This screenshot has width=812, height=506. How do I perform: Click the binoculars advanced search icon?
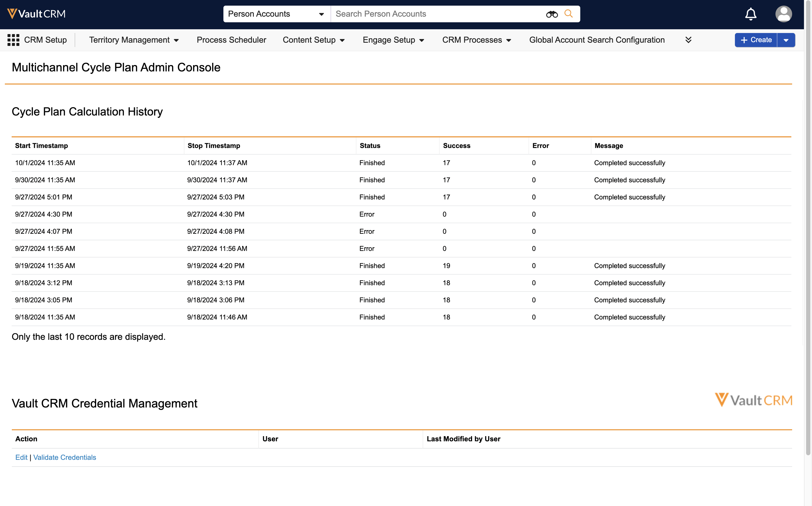pyautogui.click(x=552, y=14)
